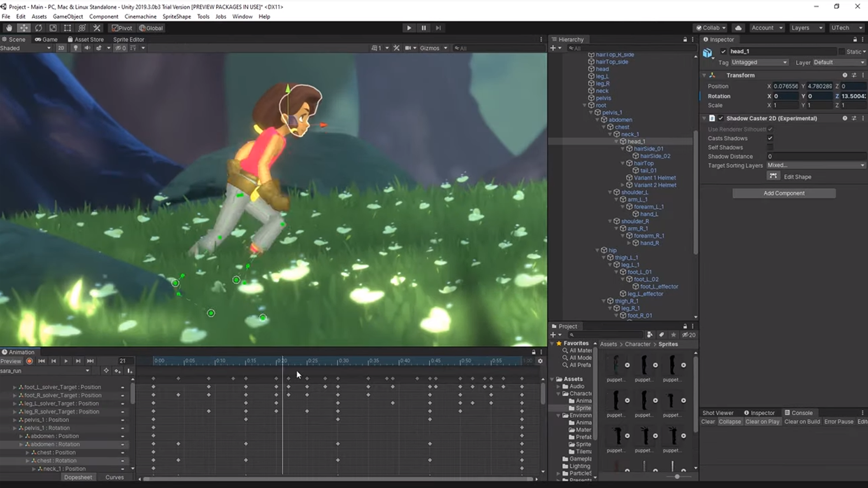The width and height of the screenshot is (868, 488).
Task: Click the Pause button in main toolbar
Action: click(x=424, y=28)
